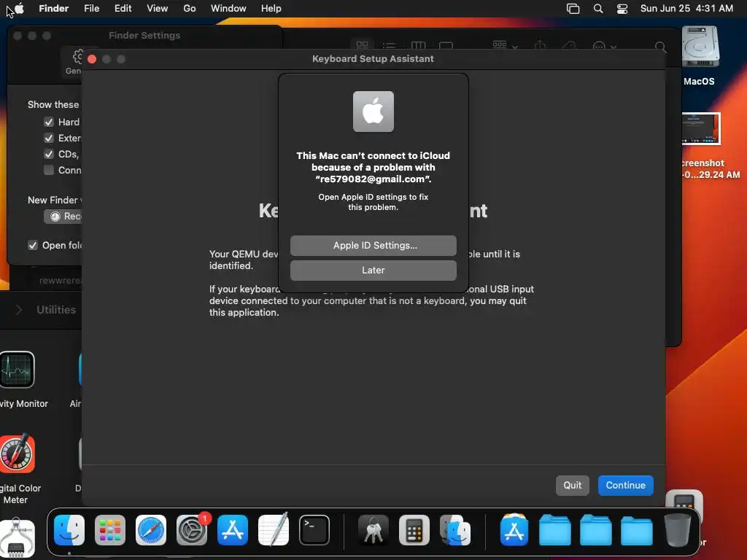Open the Applications folder stack in the Dock
747x560 pixels.
click(514, 530)
